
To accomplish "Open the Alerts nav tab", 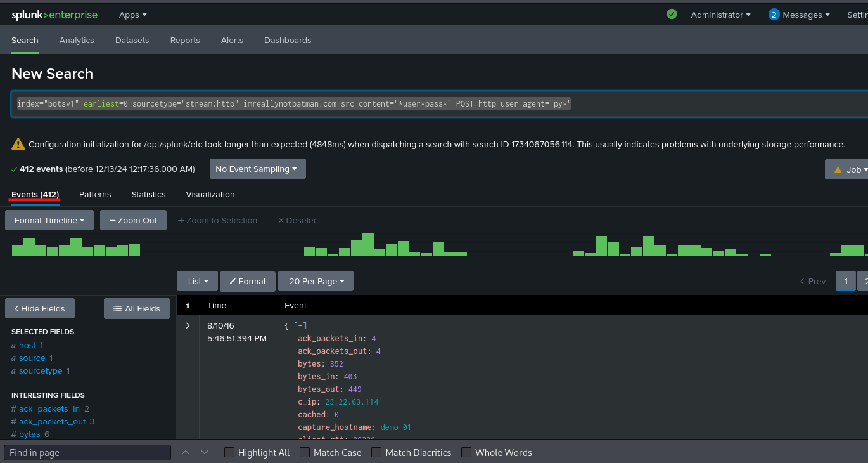I will [232, 40].
